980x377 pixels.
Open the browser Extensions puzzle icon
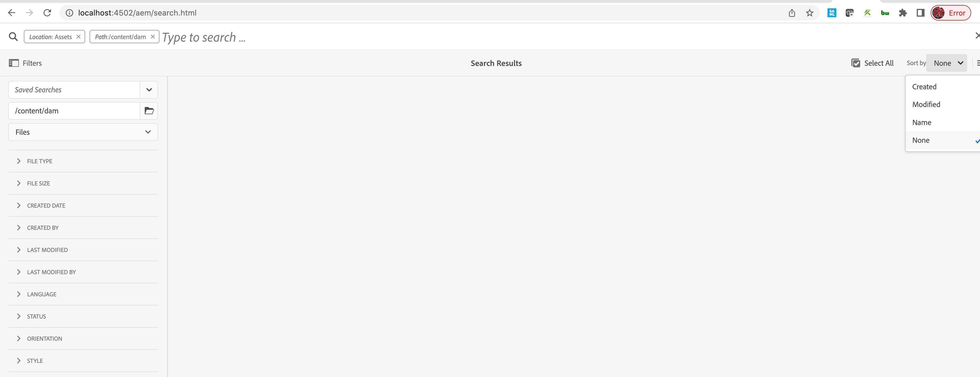[903, 13]
